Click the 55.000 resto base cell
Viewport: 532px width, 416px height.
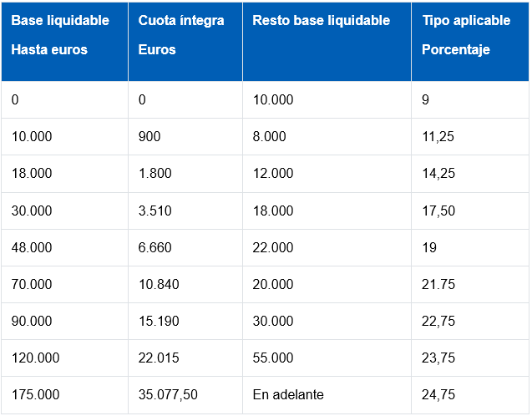[x=273, y=358]
